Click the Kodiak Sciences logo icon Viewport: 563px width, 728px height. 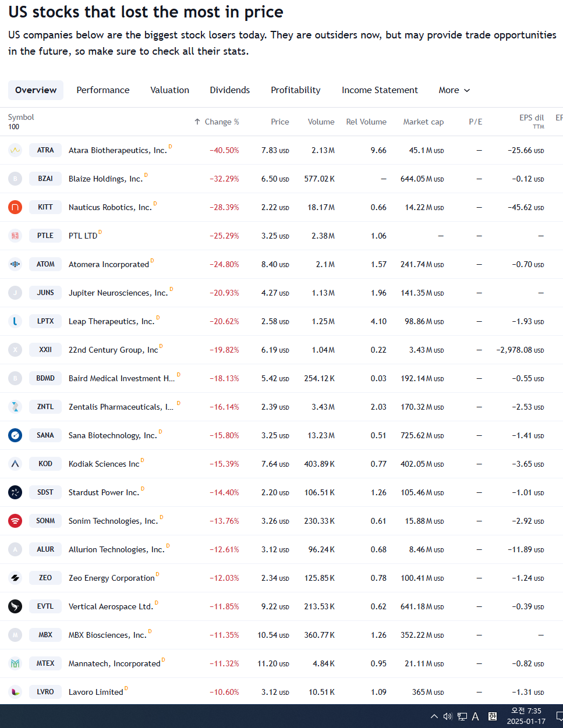point(15,464)
